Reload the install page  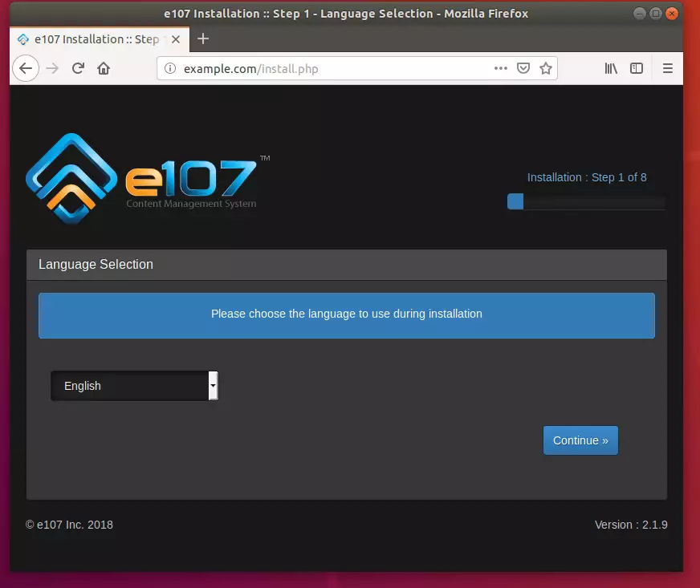click(78, 68)
